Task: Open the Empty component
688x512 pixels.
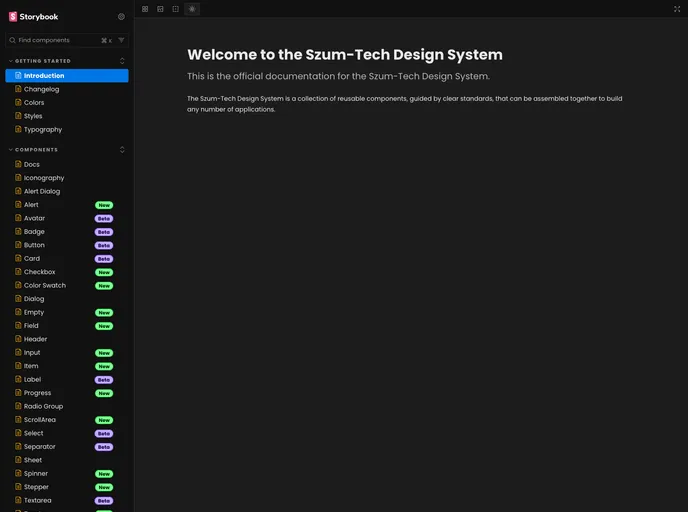Action: tap(67, 312)
